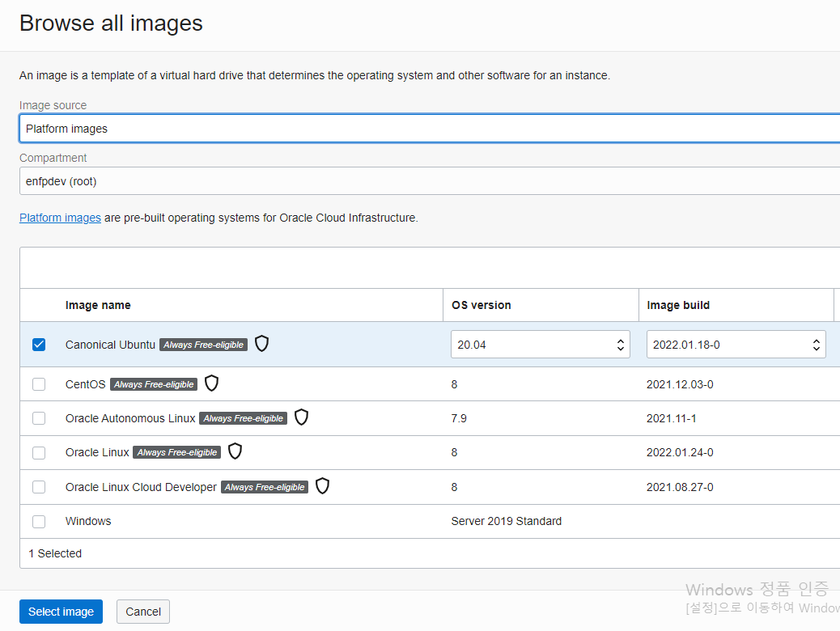Click the Image name column header
The image size is (840, 631).
(x=98, y=305)
